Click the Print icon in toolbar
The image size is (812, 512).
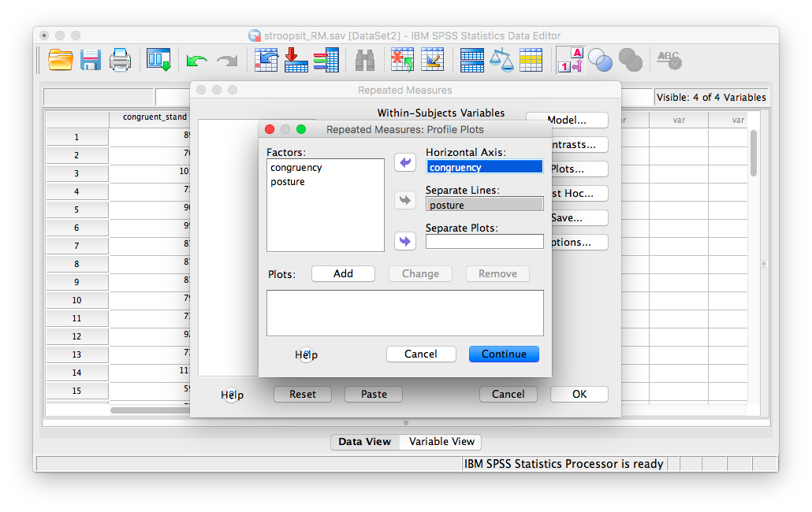pyautogui.click(x=120, y=60)
